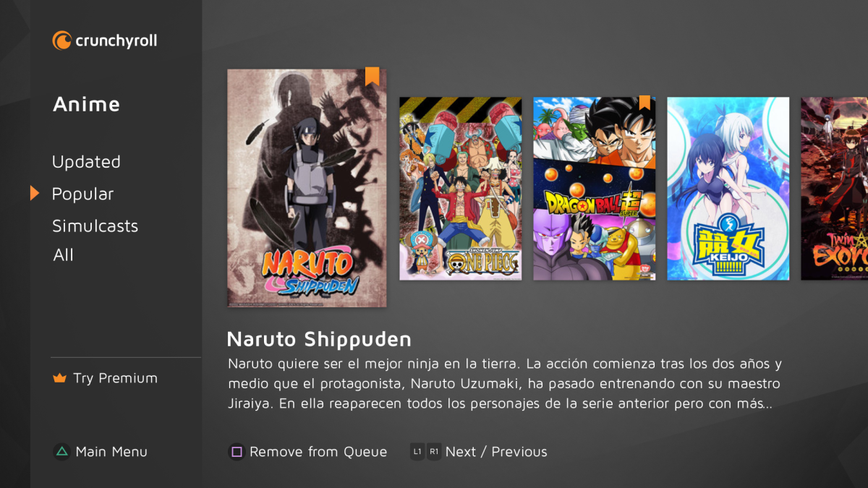Click the Crunchyroll logo icon

coord(61,40)
